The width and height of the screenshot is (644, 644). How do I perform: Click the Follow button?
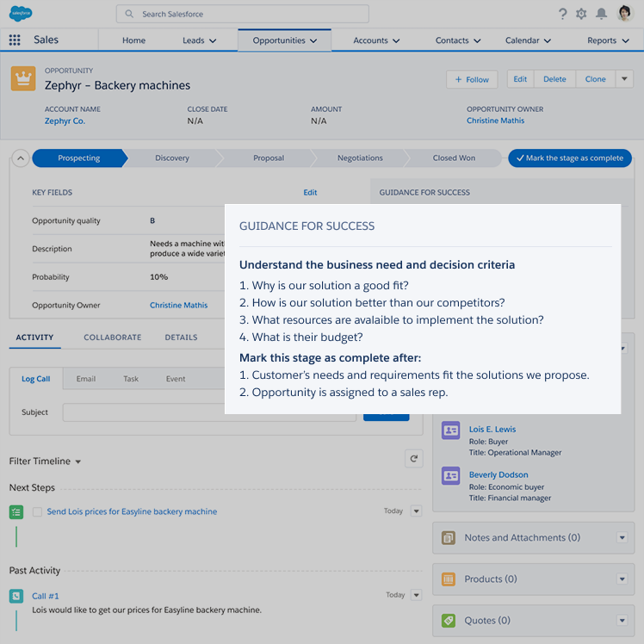click(472, 79)
